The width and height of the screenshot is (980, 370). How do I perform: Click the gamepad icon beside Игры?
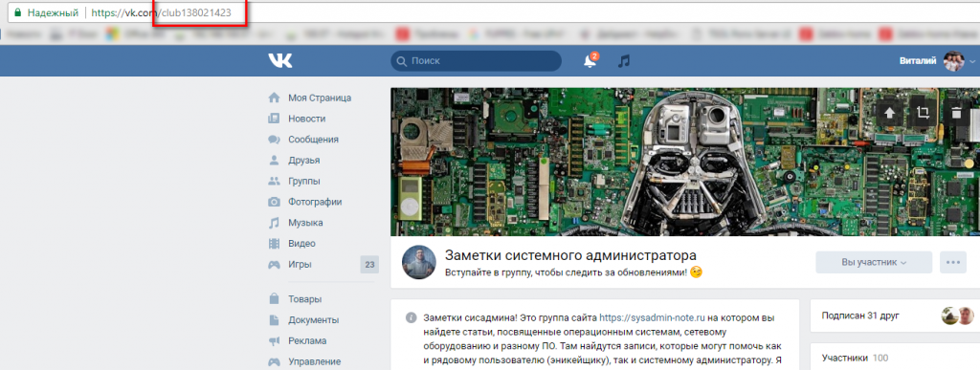click(274, 265)
